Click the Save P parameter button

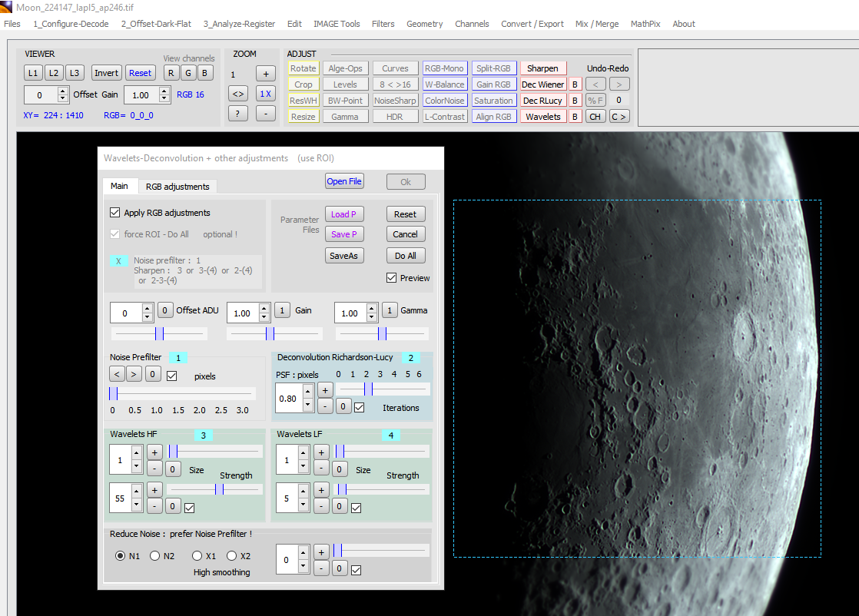pyautogui.click(x=343, y=234)
